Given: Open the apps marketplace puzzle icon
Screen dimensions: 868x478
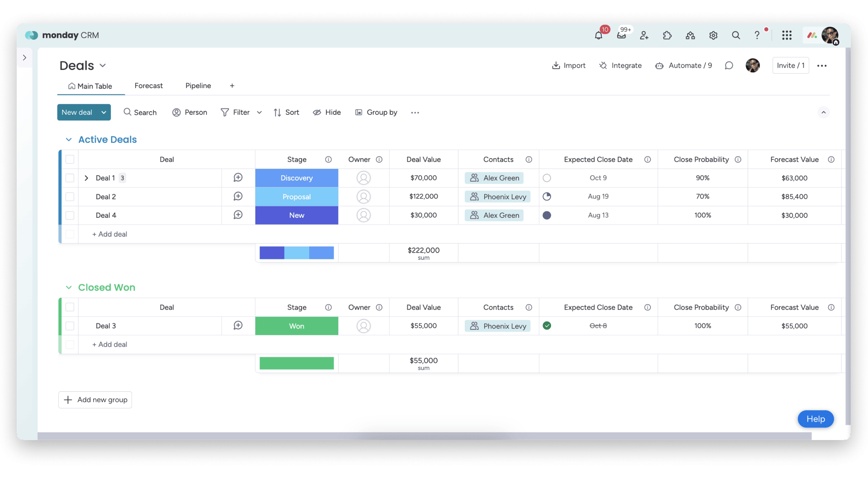Looking at the screenshot, I should pos(667,35).
